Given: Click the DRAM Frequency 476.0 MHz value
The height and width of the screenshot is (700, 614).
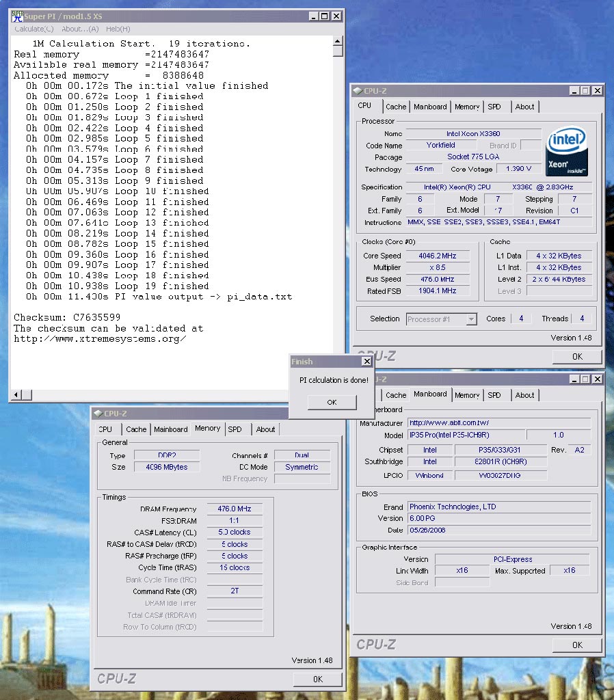Looking at the screenshot, I should 235,509.
